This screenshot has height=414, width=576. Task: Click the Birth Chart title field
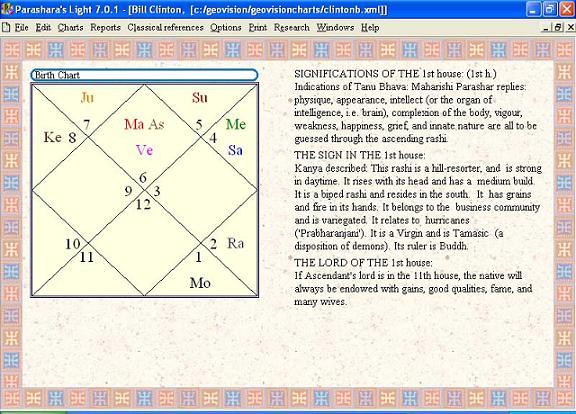pos(144,75)
